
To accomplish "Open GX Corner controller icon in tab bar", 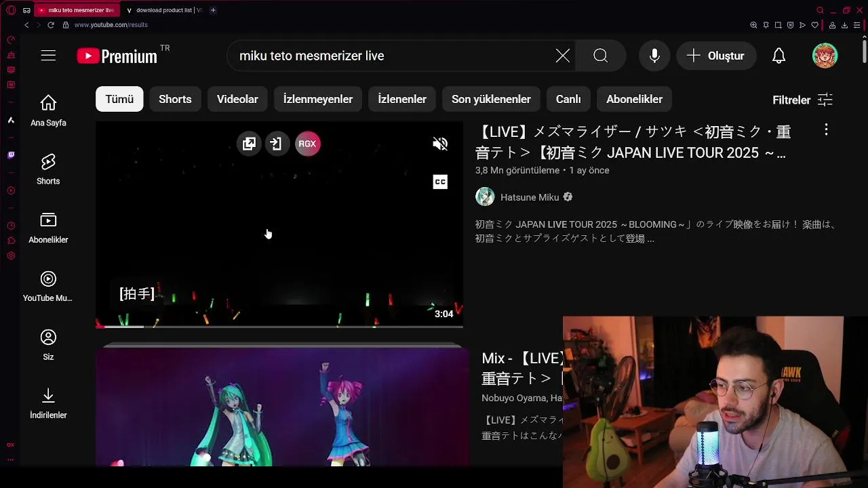I will click(26, 10).
